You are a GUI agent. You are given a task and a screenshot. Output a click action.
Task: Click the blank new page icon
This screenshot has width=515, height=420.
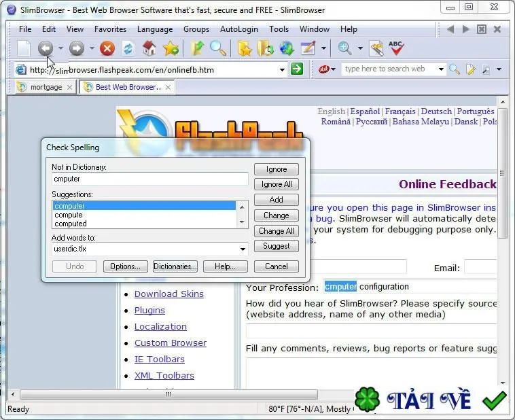(24, 48)
